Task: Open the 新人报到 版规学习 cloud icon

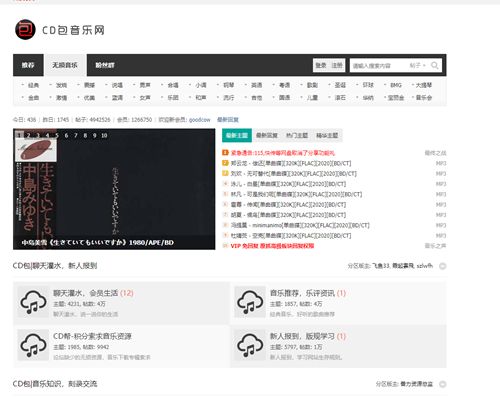Action: (x=250, y=345)
